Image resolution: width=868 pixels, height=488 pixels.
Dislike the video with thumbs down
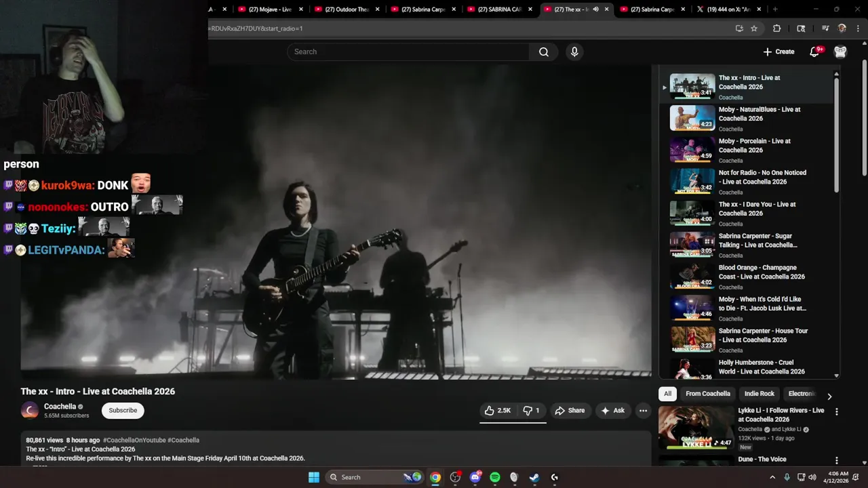531,410
